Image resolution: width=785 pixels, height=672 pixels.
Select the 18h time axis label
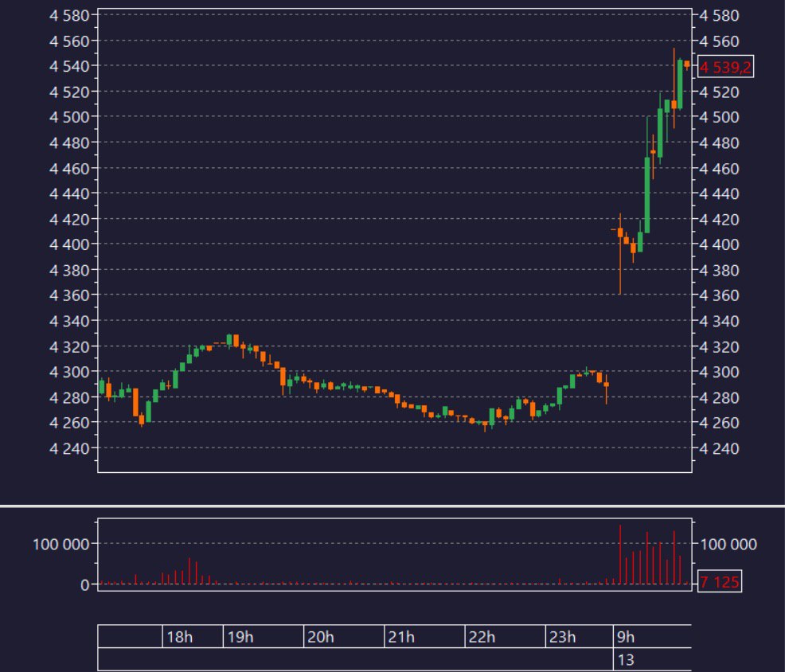click(180, 637)
